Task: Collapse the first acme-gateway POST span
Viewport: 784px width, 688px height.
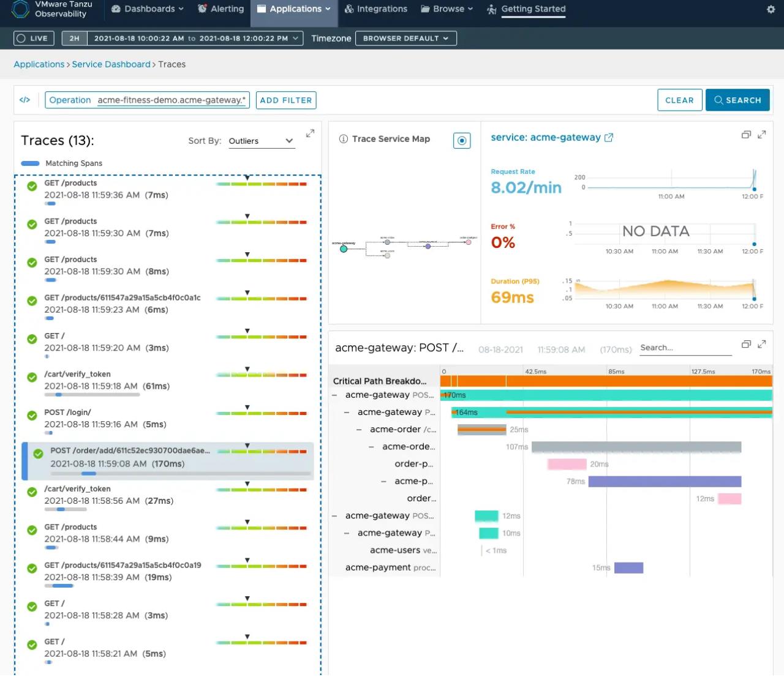Action: coord(334,395)
